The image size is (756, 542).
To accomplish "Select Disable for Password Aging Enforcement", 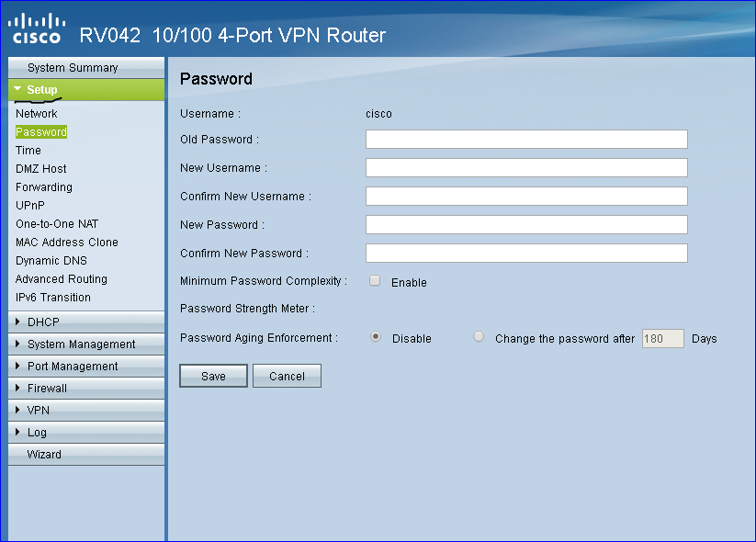I will point(376,336).
